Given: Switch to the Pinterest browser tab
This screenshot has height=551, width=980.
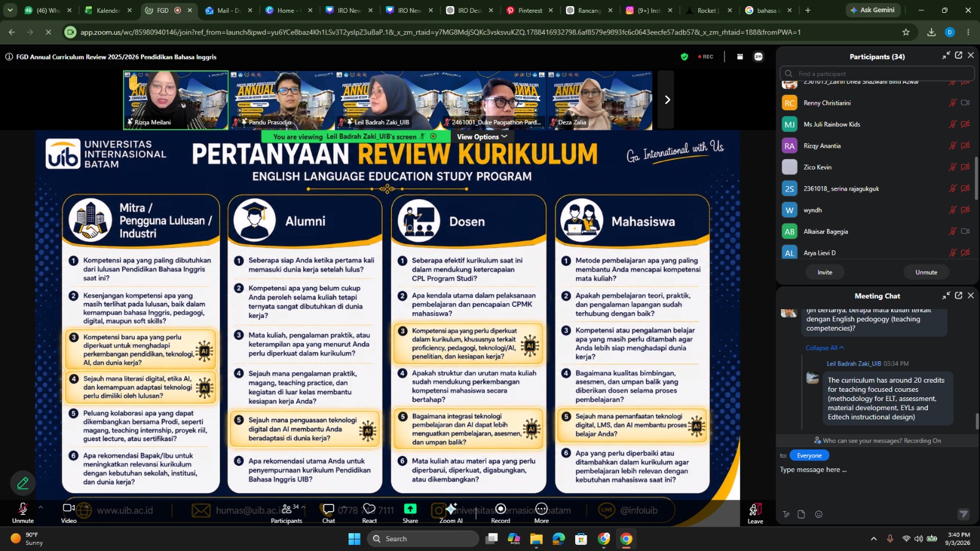Looking at the screenshot, I should pyautogui.click(x=529, y=10).
